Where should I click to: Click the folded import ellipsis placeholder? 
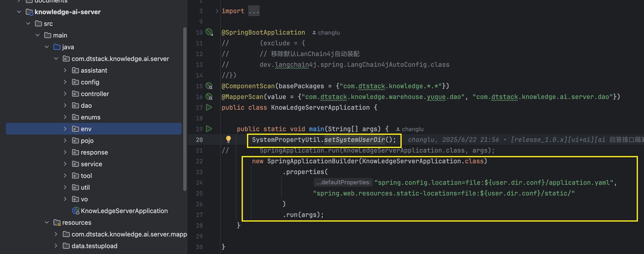pos(254,11)
